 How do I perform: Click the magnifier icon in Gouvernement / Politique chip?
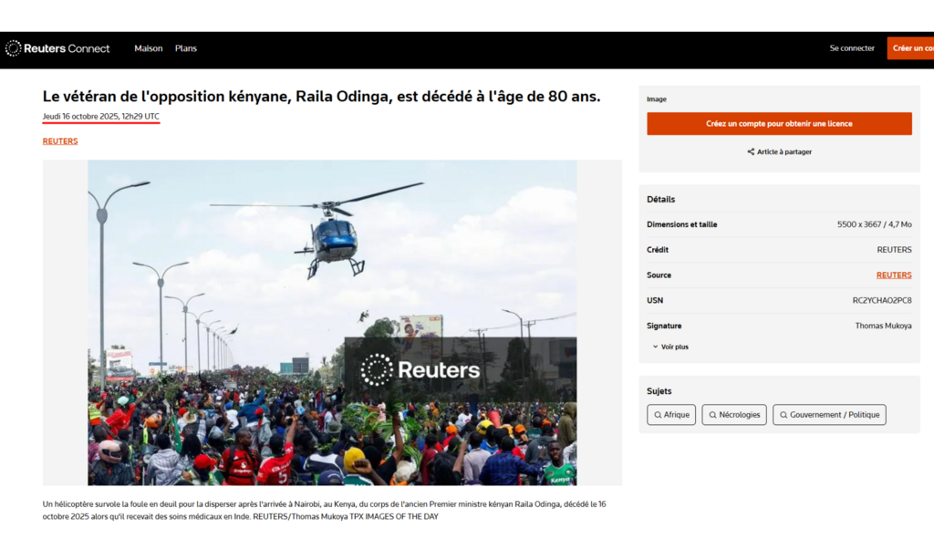782,414
